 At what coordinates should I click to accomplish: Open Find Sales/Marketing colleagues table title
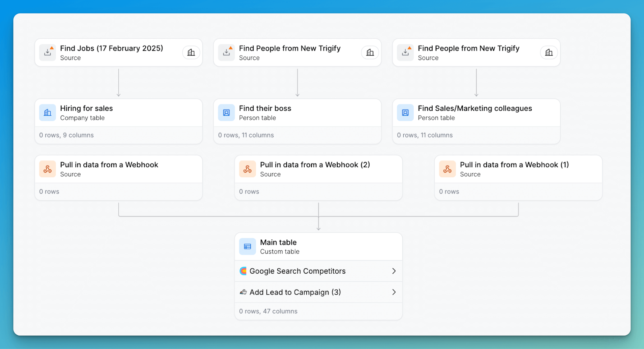tap(475, 108)
